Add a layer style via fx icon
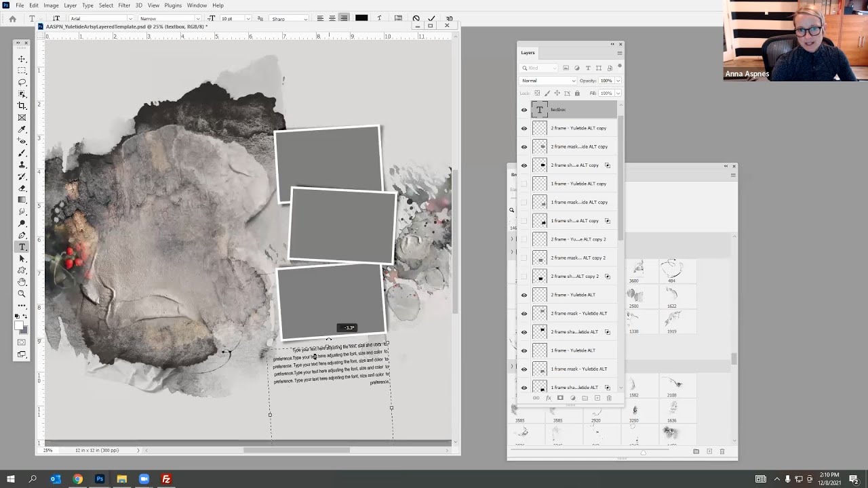The image size is (868, 488). click(548, 398)
